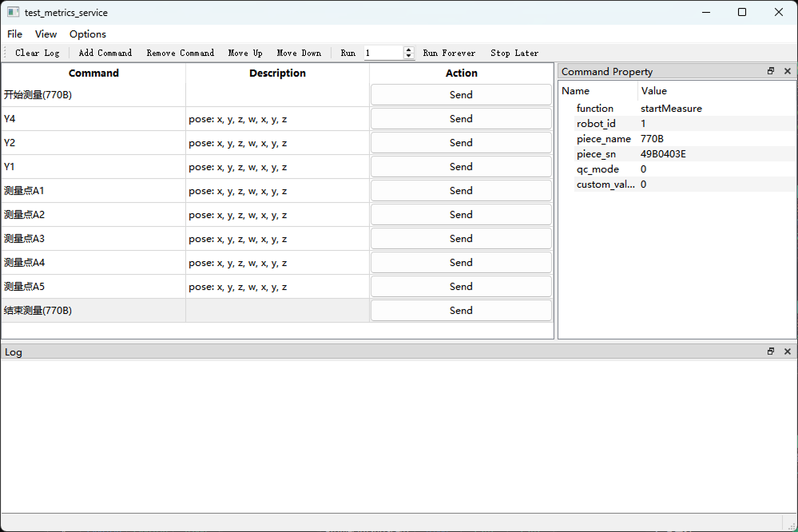
Task: Edit the Run count input field
Action: click(x=383, y=52)
